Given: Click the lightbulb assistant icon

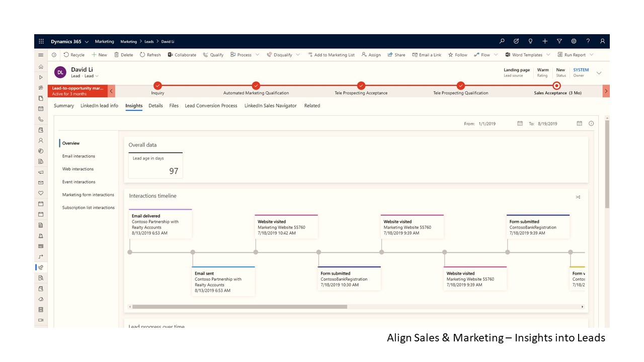Looking at the screenshot, I should pos(530,41).
